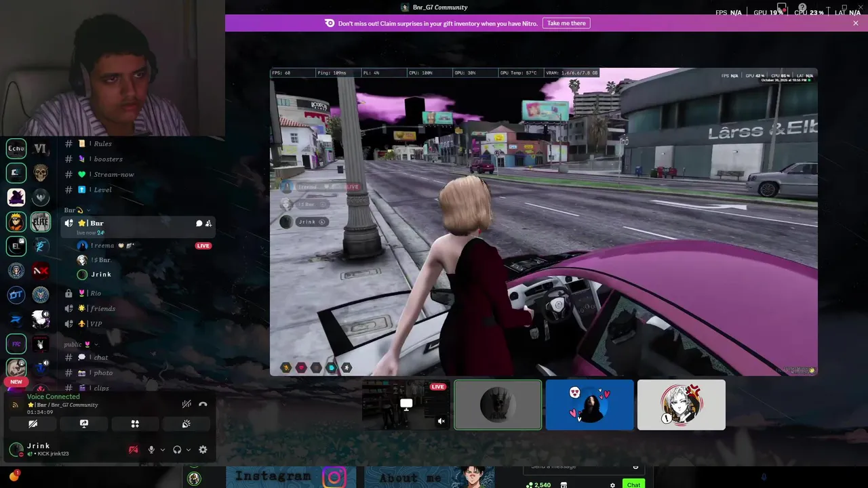Click LIVE badge next to reema
This screenshot has width=868, height=488.
pos(203,245)
